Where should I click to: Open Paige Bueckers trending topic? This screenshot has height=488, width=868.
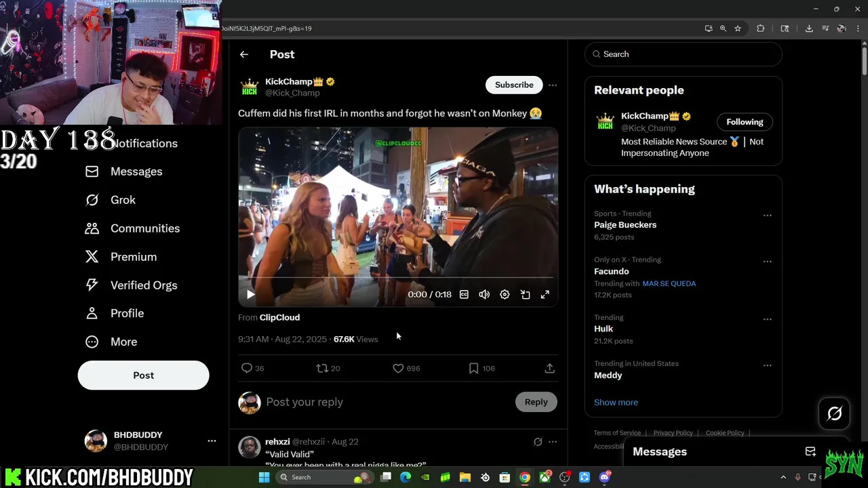click(x=625, y=224)
